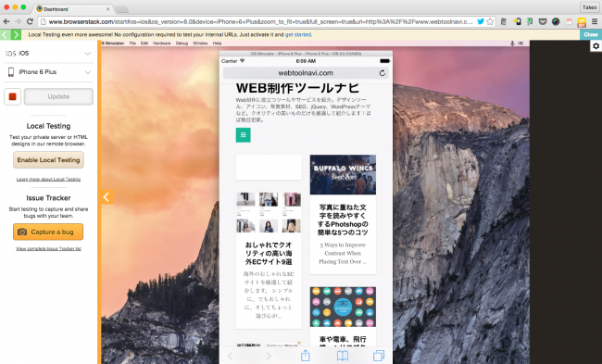
Task: Open the Photoshop 5つのコツ article title
Action: [x=343, y=220]
